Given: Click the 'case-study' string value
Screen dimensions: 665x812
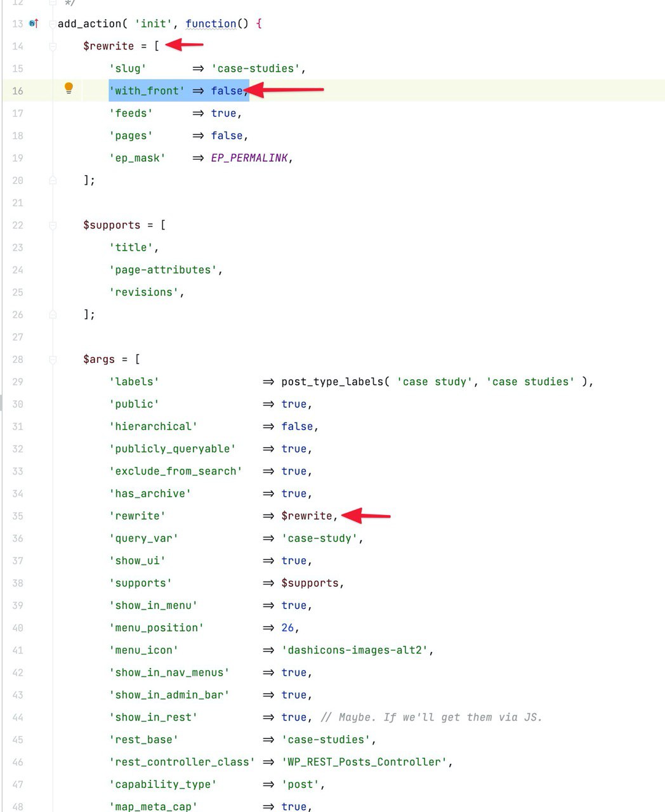Looking at the screenshot, I should pos(320,539).
